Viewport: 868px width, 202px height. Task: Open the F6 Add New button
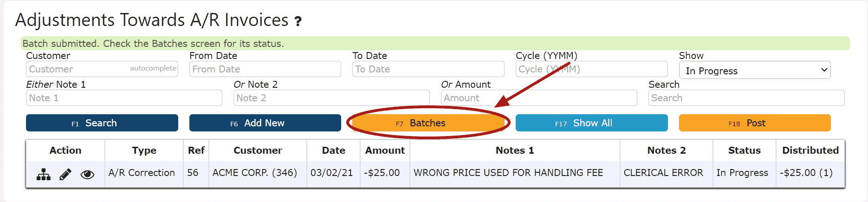(x=265, y=123)
